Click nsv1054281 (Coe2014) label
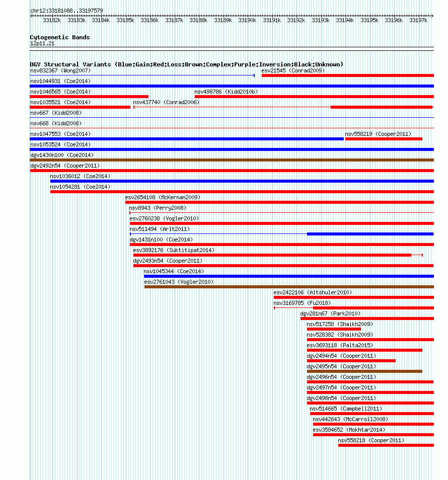This screenshot has width=448, height=480. point(80,187)
